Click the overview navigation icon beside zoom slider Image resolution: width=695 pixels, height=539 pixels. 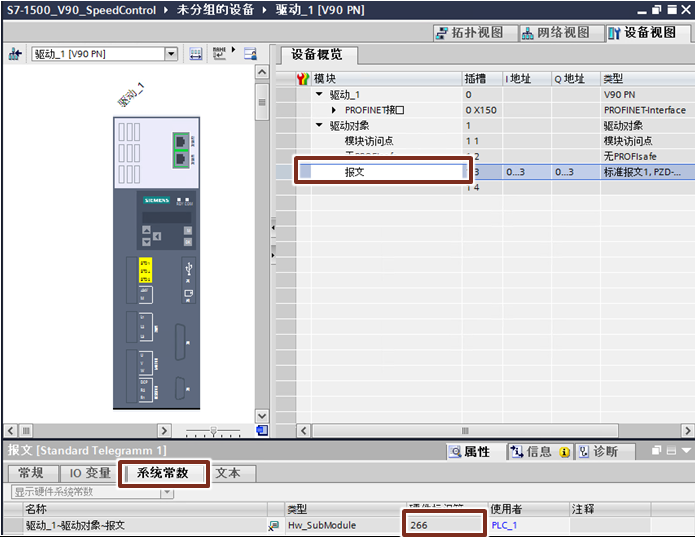[262, 430]
